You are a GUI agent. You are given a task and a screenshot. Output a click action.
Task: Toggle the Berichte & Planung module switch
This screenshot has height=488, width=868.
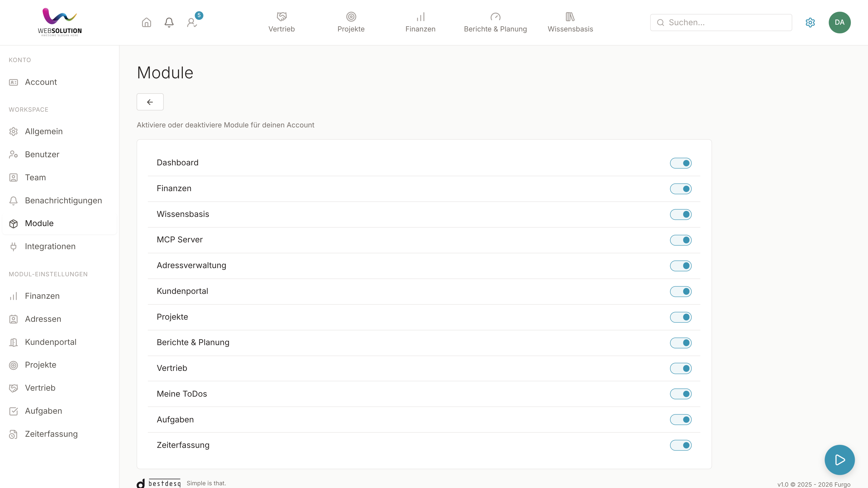681,343
